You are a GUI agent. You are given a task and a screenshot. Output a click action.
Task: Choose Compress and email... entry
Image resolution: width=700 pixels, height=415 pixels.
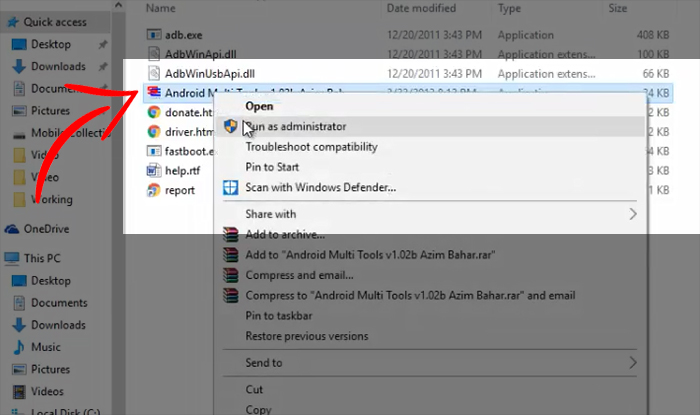tap(299, 275)
